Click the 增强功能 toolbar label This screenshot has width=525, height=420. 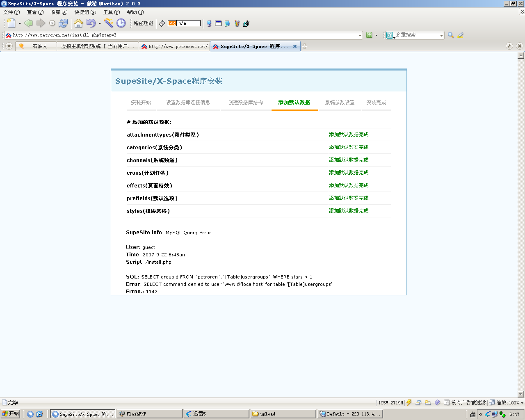point(143,23)
